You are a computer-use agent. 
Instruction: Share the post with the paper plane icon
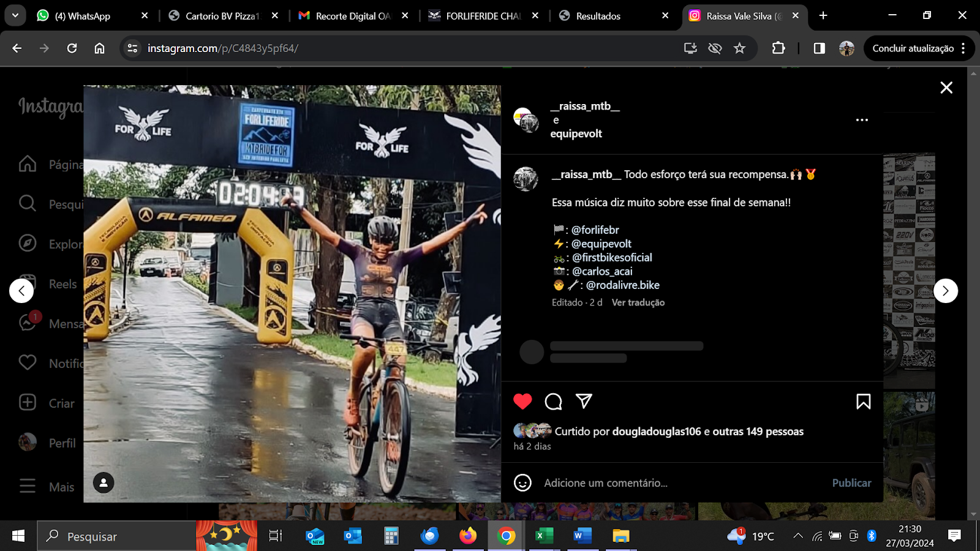point(584,401)
